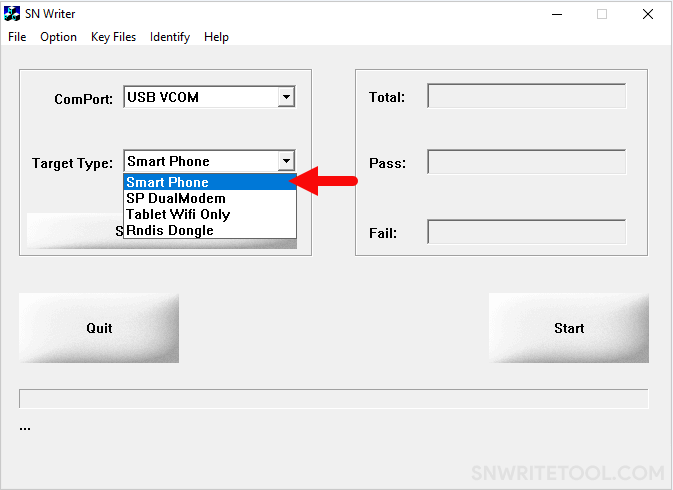Expand the ComPort dropdown arrow
This screenshot has width=673, height=490.
(286, 97)
